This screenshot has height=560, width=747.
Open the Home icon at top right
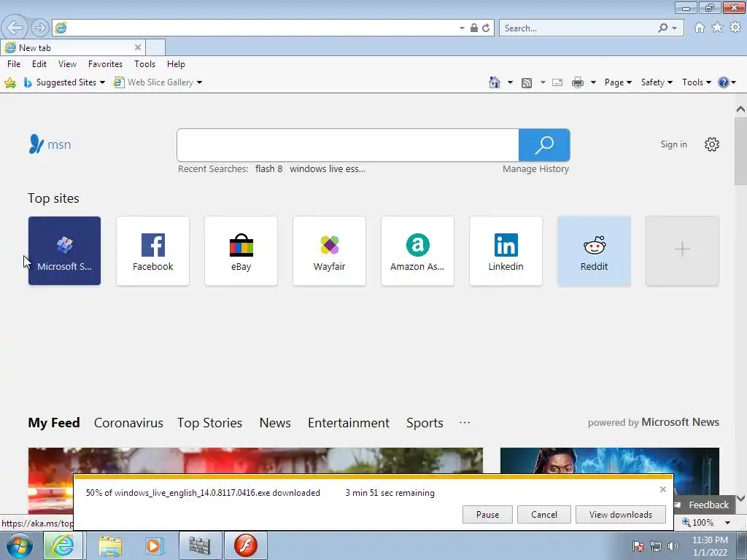[700, 28]
